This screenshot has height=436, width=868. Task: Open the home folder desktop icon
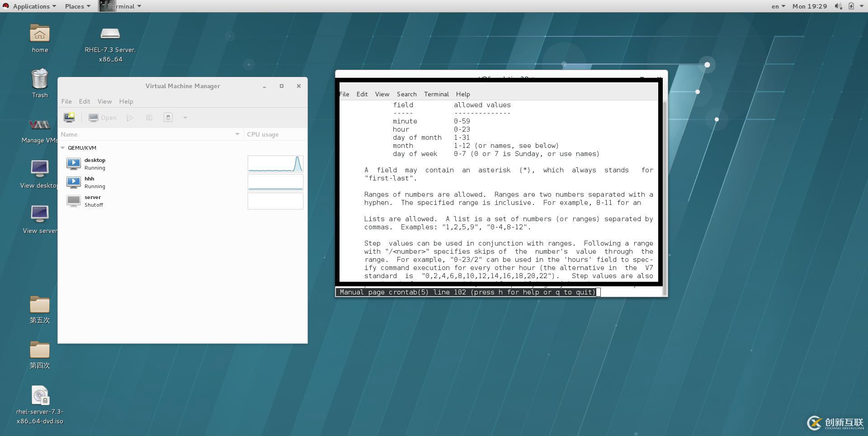click(40, 34)
